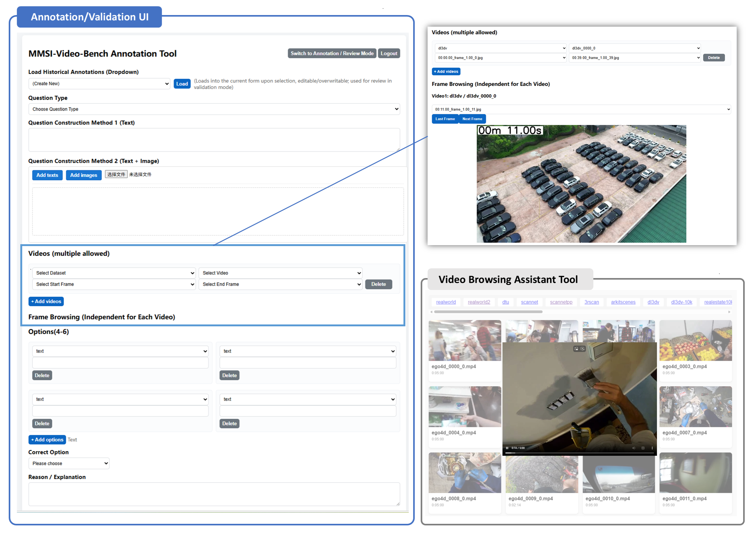Screen dimensions: 756x542
Task: Open the Load Historical Annotations dropdown
Action: pos(99,83)
